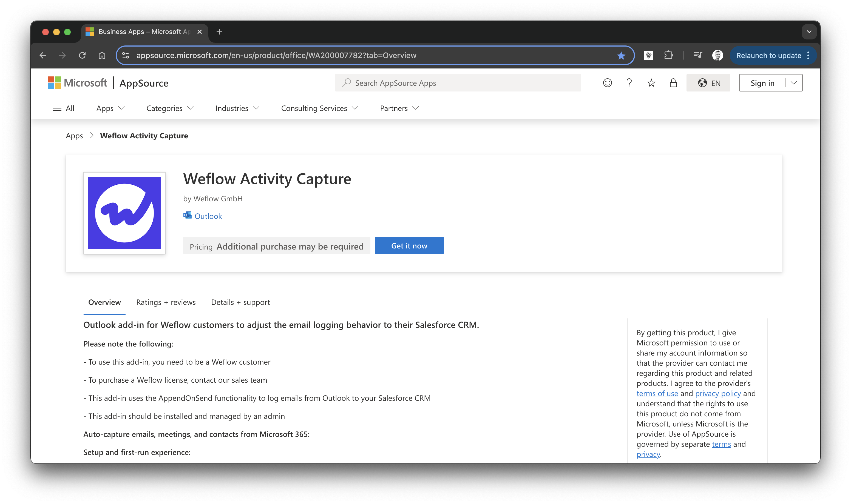
Task: Open the media control playlist icon
Action: 698,55
